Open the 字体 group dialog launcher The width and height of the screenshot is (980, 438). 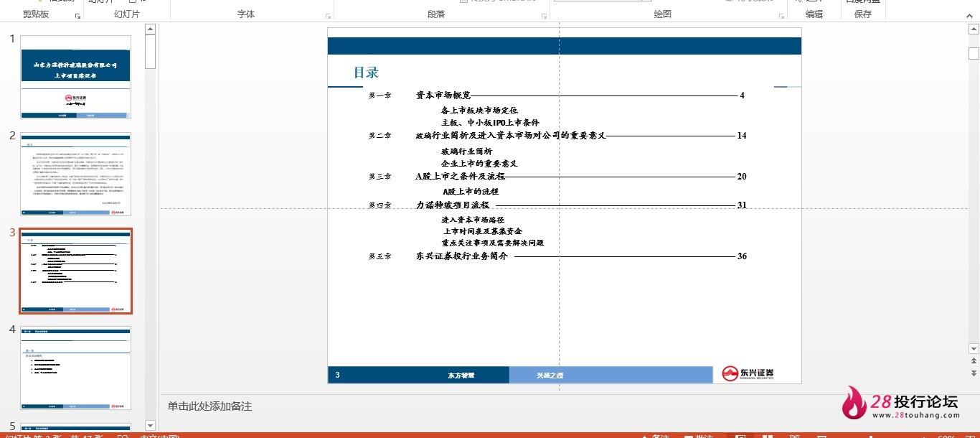[329, 15]
